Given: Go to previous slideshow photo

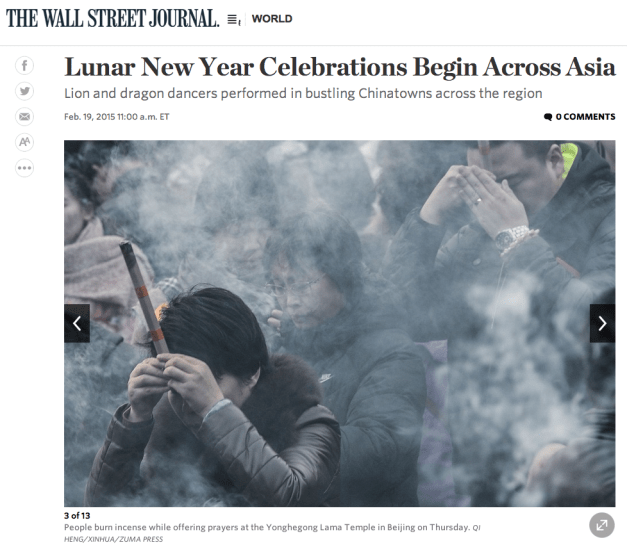Looking at the screenshot, I should [x=77, y=323].
